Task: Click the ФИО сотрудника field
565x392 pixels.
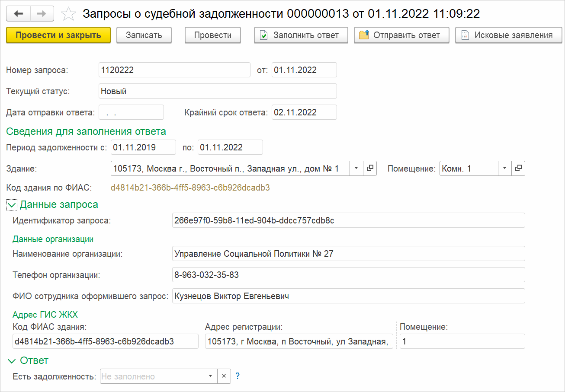Action: pyautogui.click(x=348, y=296)
